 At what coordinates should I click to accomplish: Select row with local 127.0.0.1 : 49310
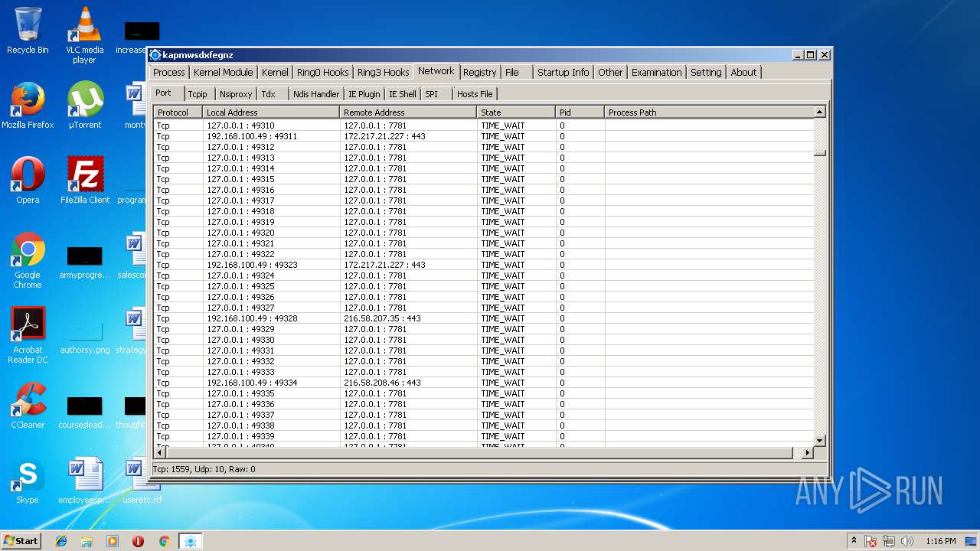[x=484, y=126]
